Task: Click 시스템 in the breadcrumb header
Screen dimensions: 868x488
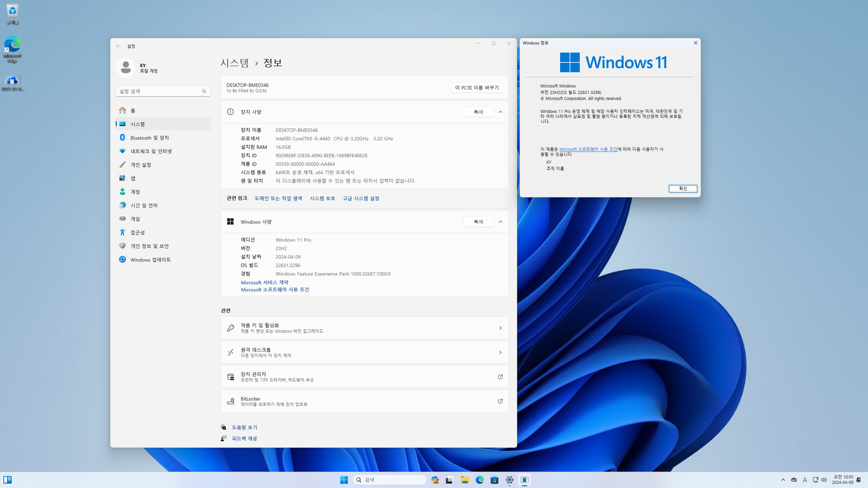Action: (234, 63)
